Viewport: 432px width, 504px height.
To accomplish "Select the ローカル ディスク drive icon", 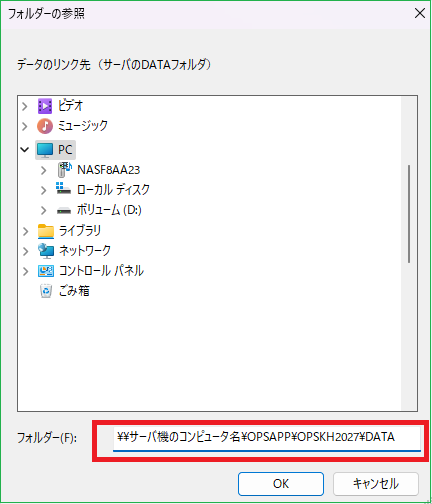I will point(63,189).
